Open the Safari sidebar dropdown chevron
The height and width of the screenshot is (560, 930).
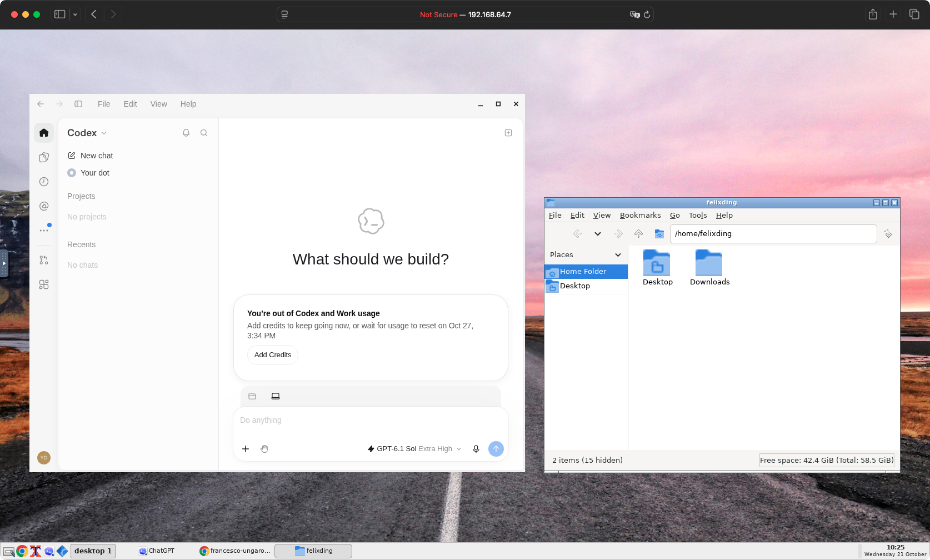coord(75,14)
